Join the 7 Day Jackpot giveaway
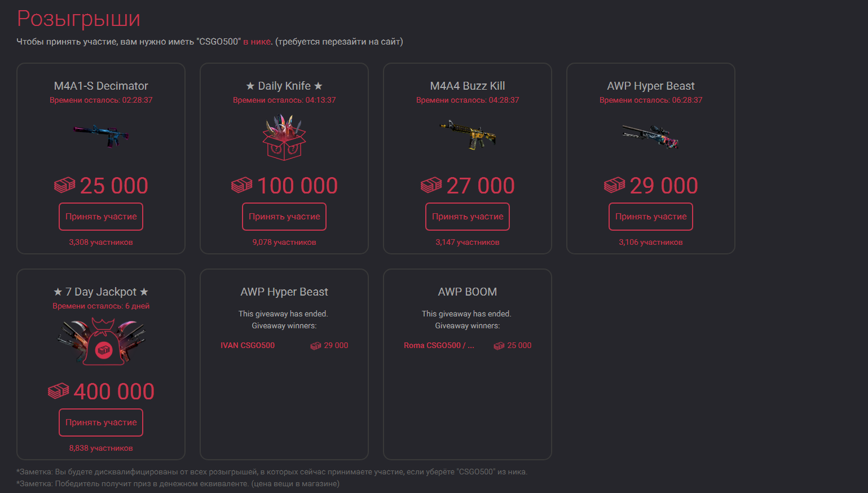 [x=101, y=422]
